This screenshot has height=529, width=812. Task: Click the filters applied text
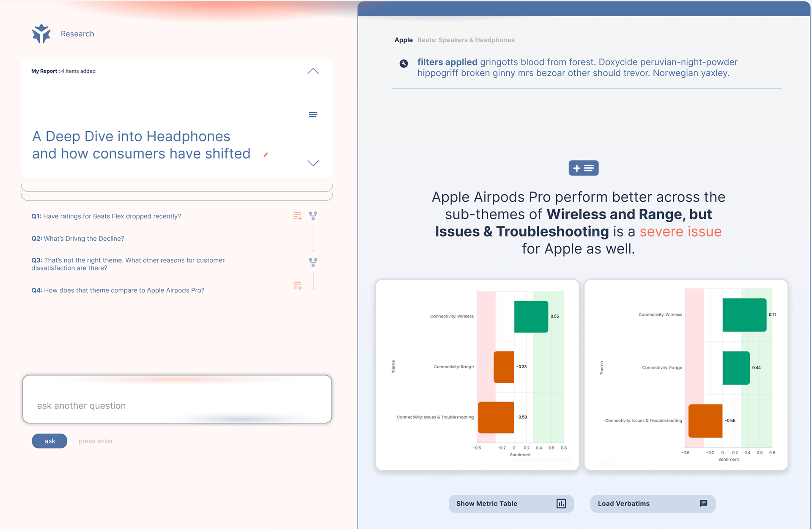coord(447,62)
